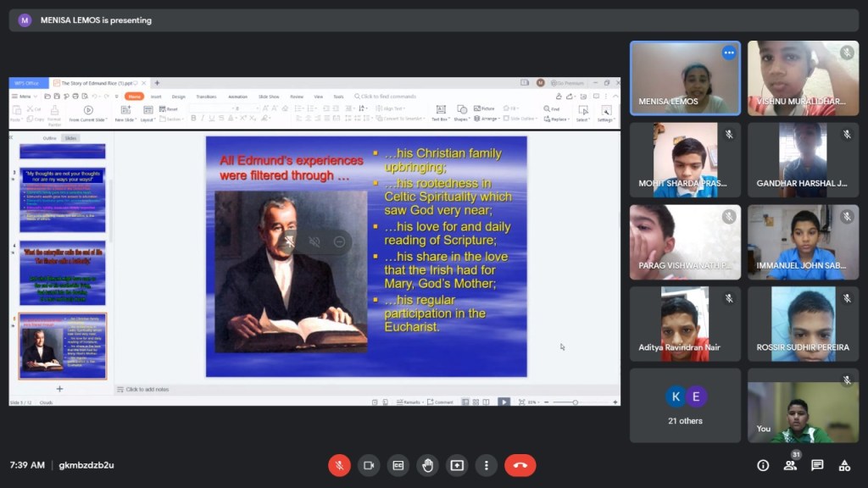The height and width of the screenshot is (488, 868).
Task: Switch to the Design ribbon tab
Action: (x=179, y=97)
